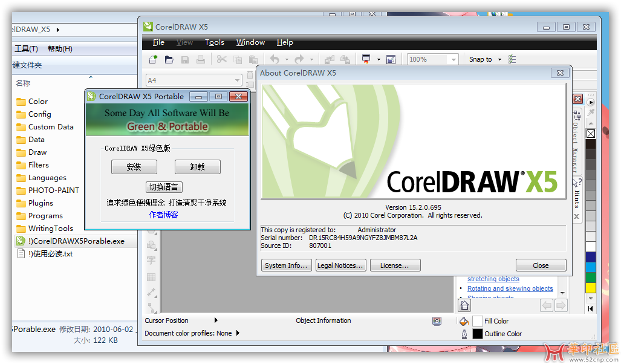Select the connector tool in the toolbox
The height and width of the screenshot is (364, 621).
click(152, 308)
